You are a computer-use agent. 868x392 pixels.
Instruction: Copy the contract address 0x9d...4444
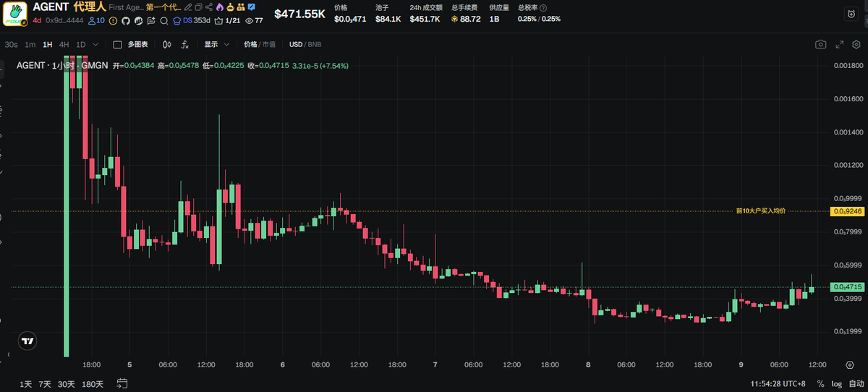[x=64, y=20]
